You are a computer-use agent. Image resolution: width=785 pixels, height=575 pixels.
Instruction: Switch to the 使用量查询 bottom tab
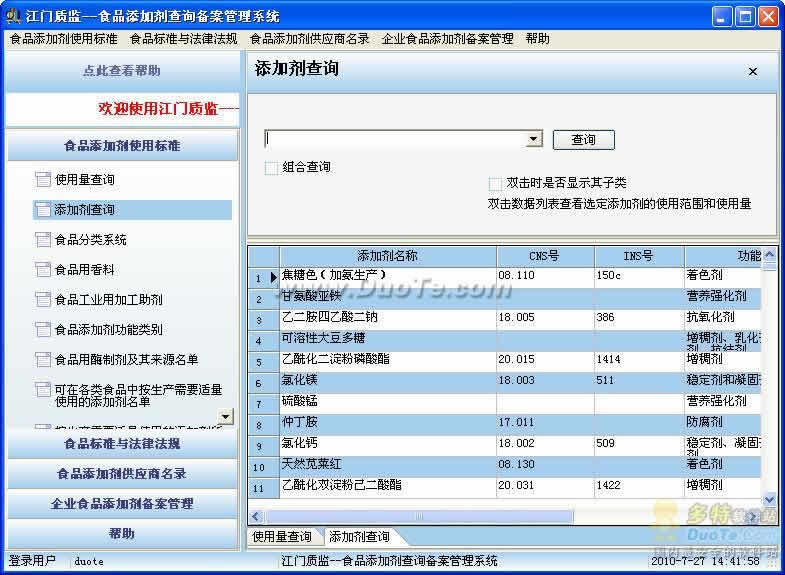(282, 537)
